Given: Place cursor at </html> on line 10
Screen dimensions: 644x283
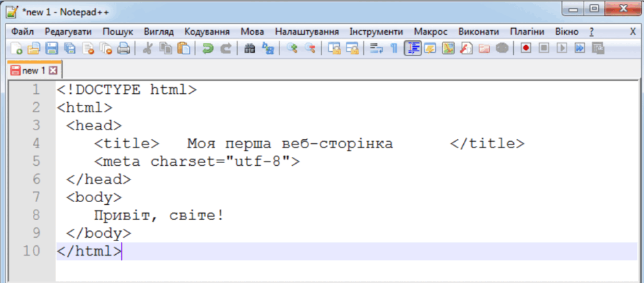Looking at the screenshot, I should coord(89,251).
